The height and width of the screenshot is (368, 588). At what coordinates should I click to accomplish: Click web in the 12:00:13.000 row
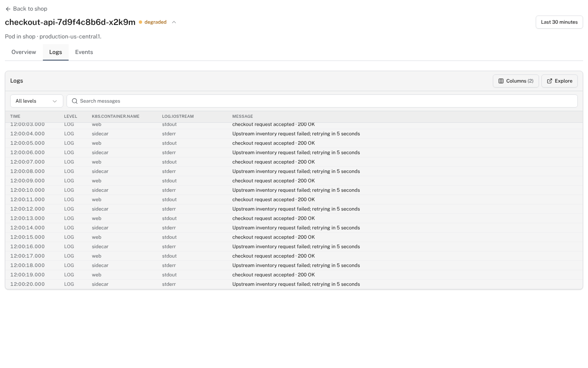pyautogui.click(x=96, y=218)
